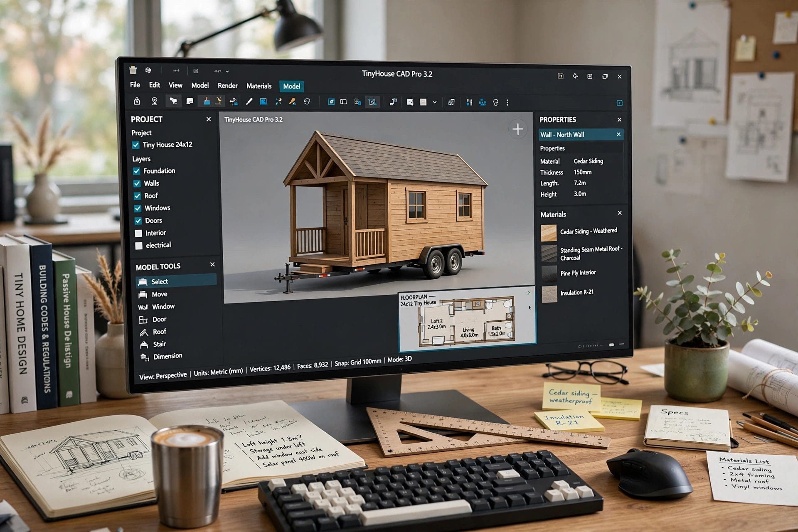Screen dimensions: 798x532
Task: Uncheck the Foundation layer checkbox
Action: tap(136, 171)
